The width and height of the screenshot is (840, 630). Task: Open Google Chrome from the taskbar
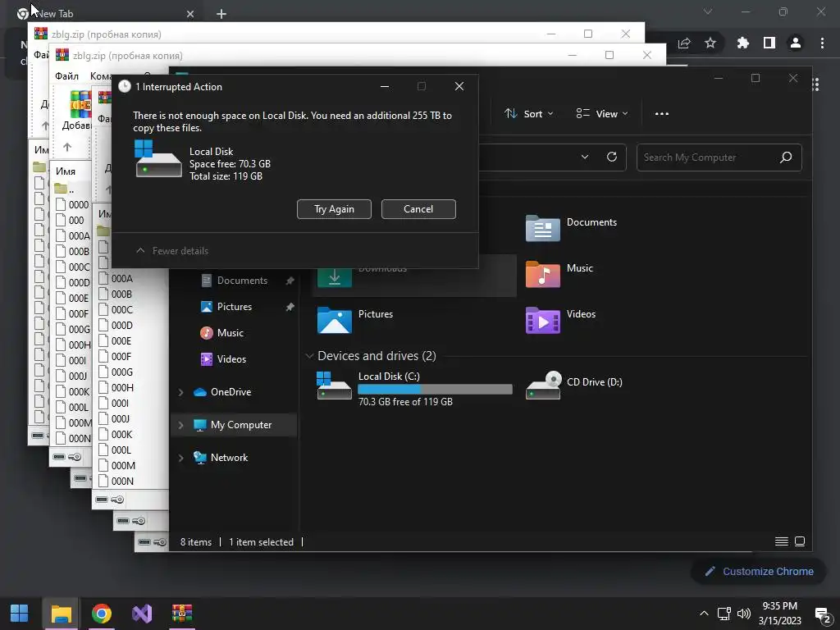click(x=101, y=614)
